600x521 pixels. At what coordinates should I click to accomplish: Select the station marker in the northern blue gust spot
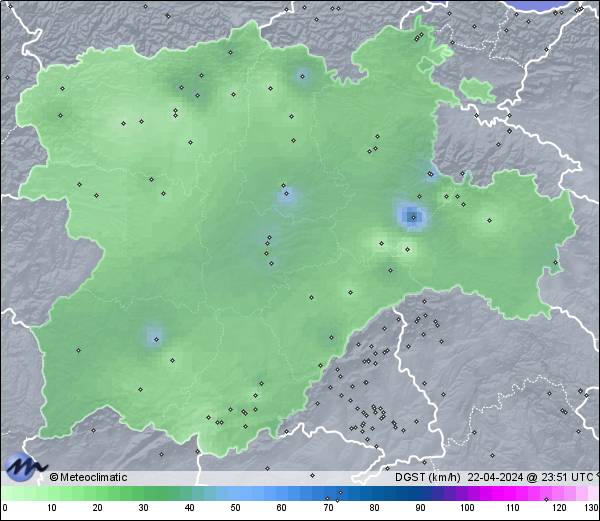tap(303, 77)
